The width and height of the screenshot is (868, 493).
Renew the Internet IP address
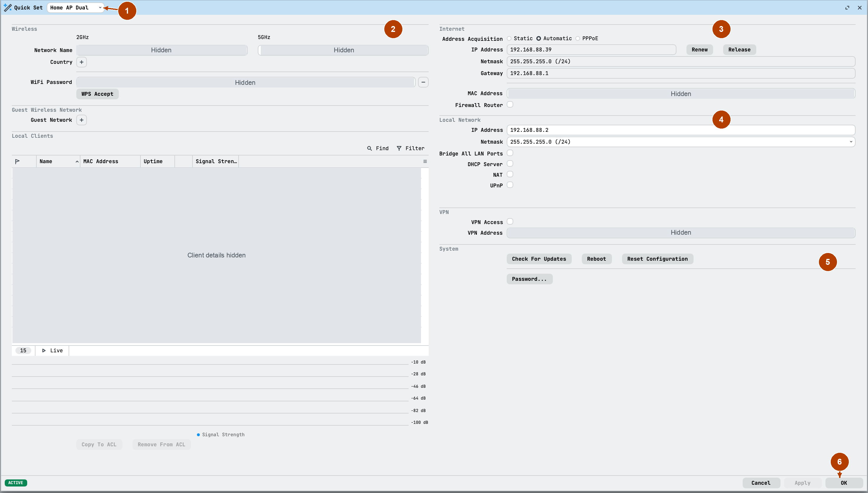point(699,49)
